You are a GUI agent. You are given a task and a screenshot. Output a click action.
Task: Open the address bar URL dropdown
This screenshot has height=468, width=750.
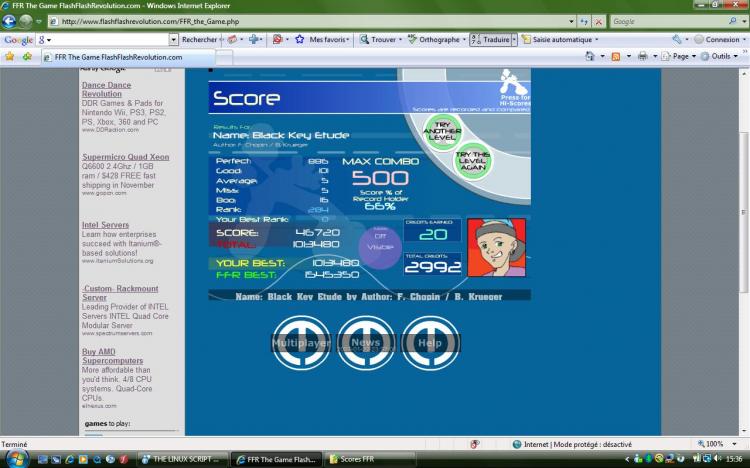coord(571,22)
